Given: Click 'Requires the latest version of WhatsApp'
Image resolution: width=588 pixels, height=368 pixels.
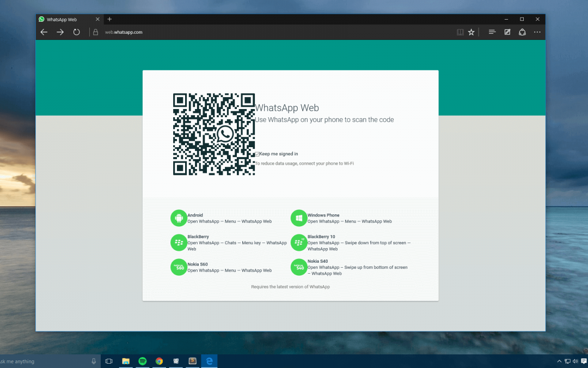Looking at the screenshot, I should pos(290,287).
